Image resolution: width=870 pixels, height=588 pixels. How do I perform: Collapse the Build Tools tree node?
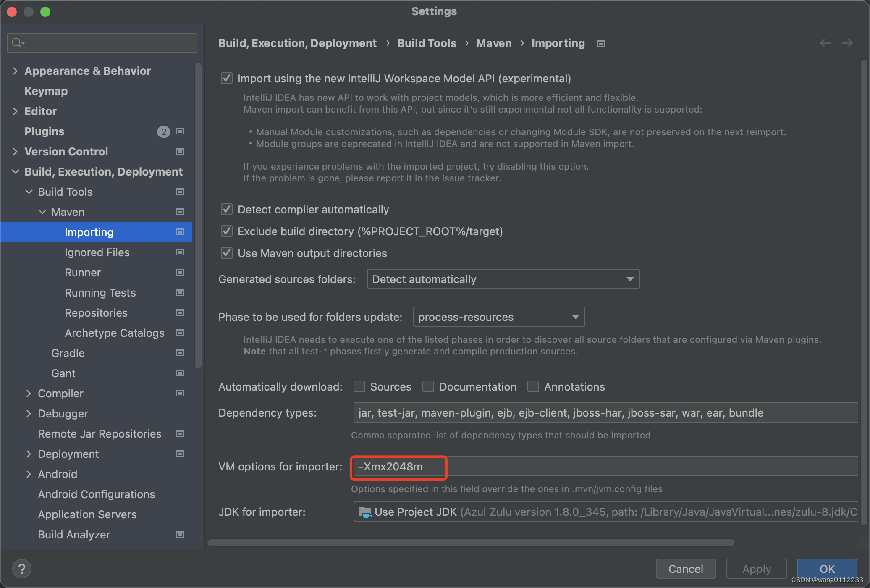[x=29, y=192]
